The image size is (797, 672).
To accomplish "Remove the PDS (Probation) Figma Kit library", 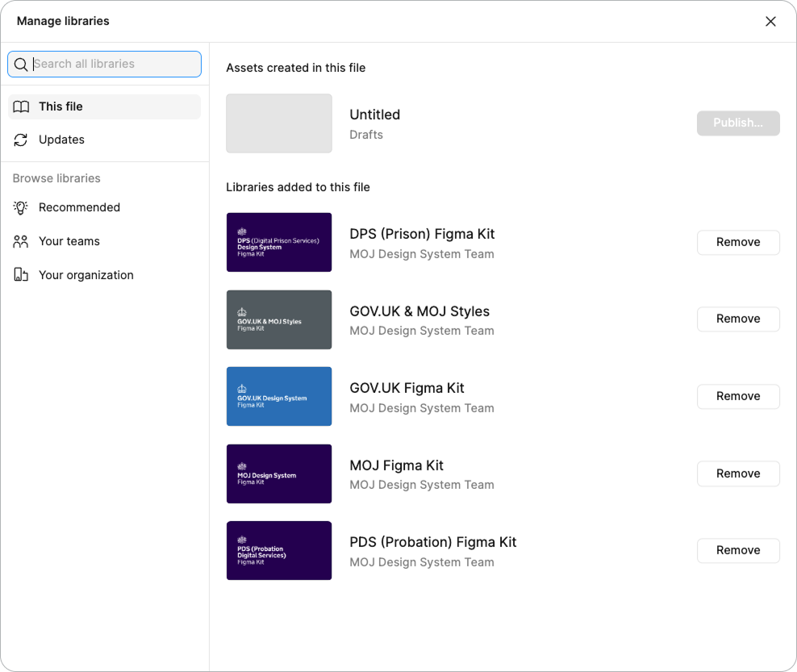I will 738,550.
